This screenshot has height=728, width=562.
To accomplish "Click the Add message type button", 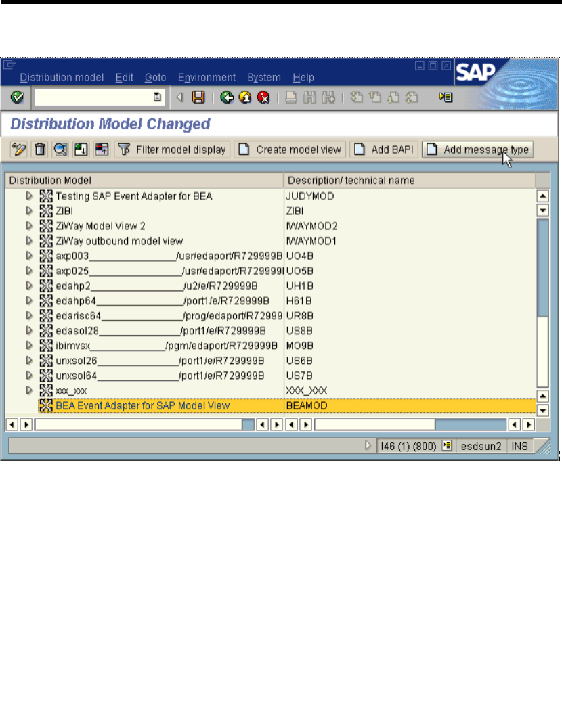I will (x=477, y=150).
